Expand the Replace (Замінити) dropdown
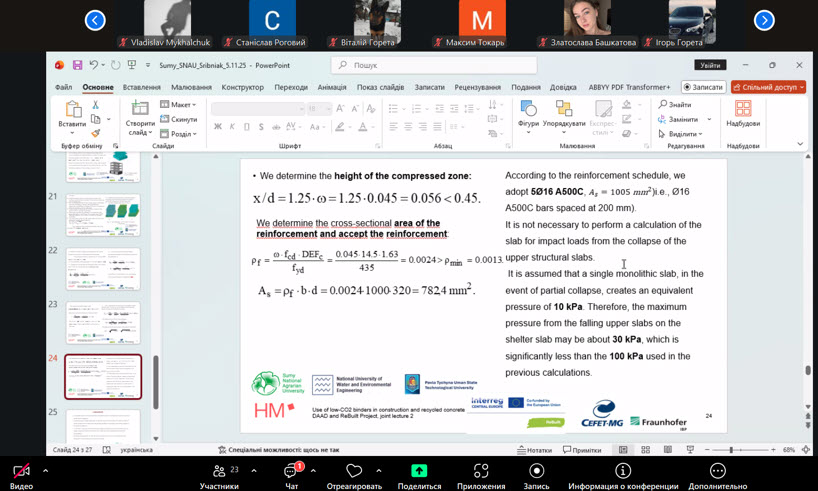Image resolution: width=818 pixels, height=491 pixels. pos(710,120)
